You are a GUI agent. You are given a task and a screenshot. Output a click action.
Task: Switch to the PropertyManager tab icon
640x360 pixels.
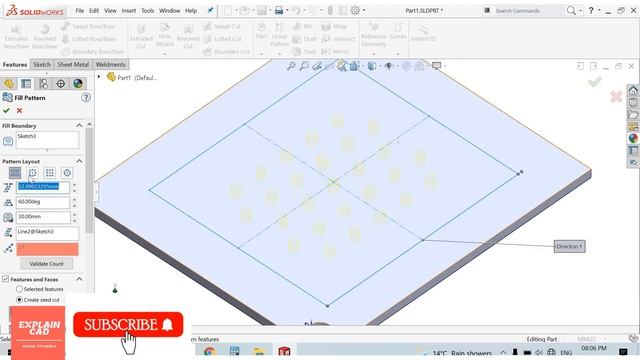pos(26,84)
